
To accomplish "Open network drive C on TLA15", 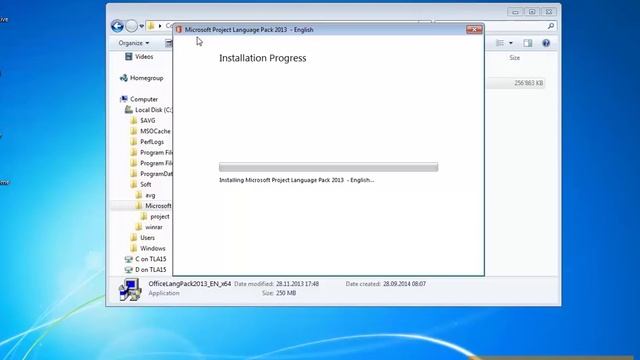I will point(151,259).
